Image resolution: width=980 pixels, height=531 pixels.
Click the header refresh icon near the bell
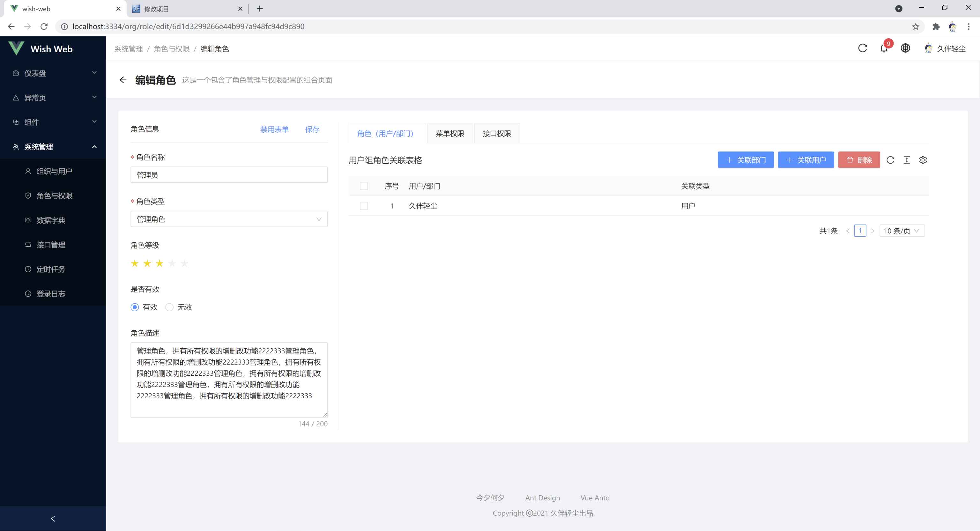coord(863,48)
